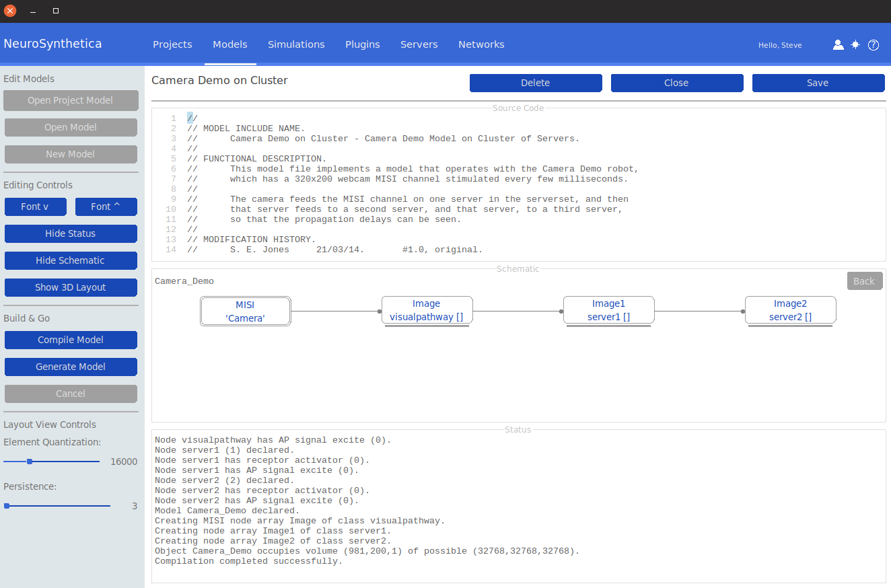
Task: Decrease font size with Font v
Action: (x=35, y=207)
